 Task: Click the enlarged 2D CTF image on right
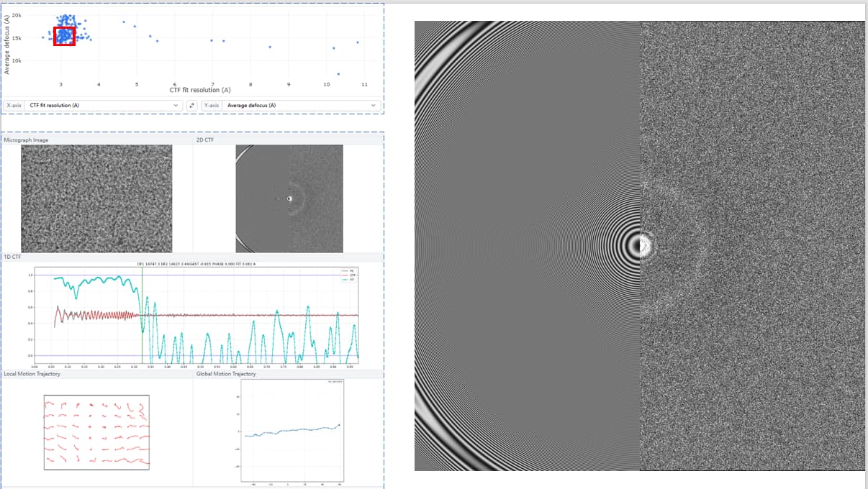640,246
